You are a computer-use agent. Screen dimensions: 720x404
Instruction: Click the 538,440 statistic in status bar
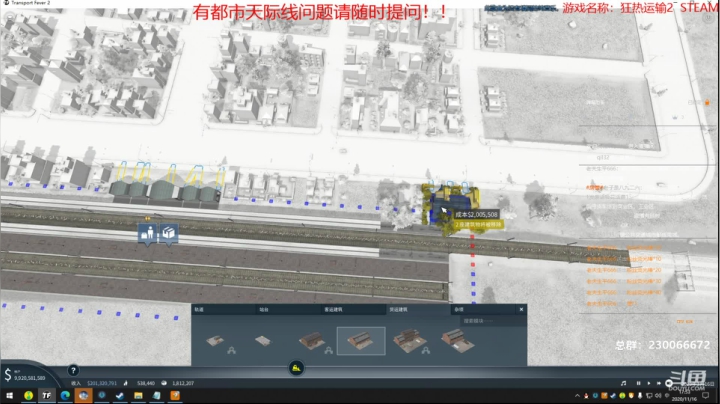(x=146, y=383)
